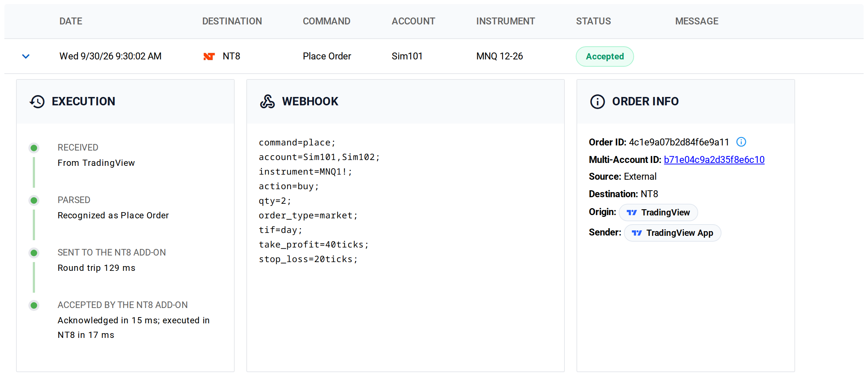Click the Execution history clock icon

[x=37, y=101]
